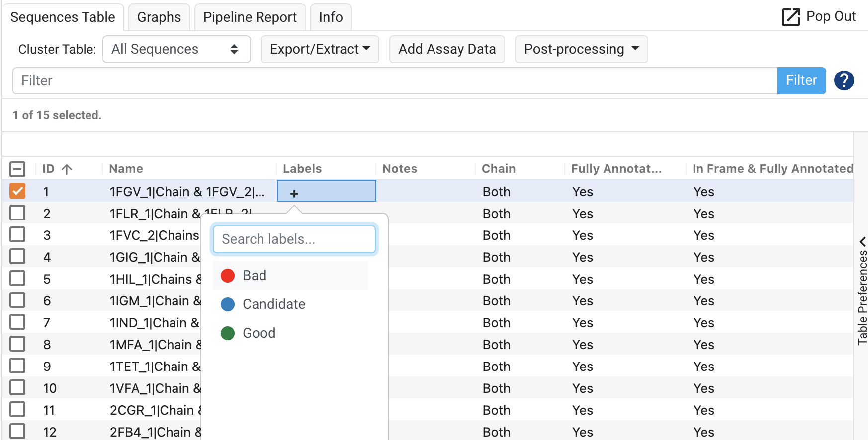Open the All Sequences cluster table dropdown
This screenshot has width=868, height=440.
coord(176,49)
